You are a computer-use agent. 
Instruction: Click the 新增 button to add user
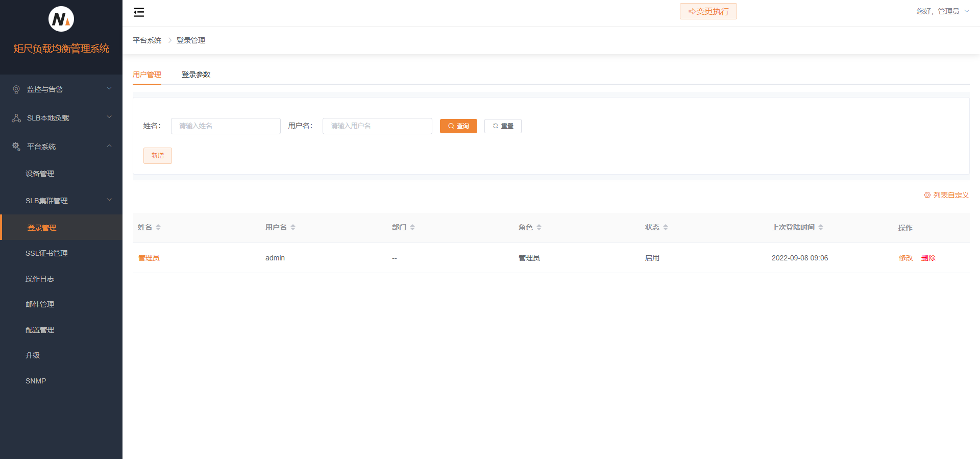(157, 156)
